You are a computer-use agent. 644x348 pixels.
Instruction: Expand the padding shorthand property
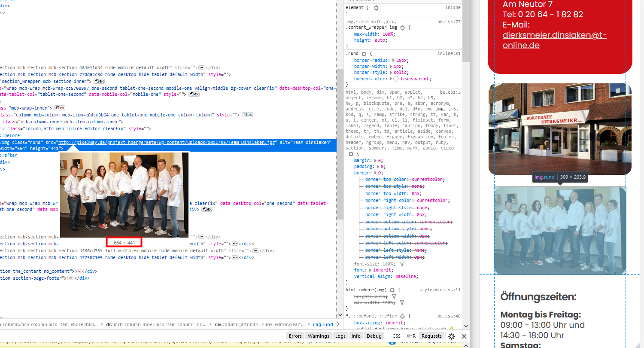[x=378, y=166]
